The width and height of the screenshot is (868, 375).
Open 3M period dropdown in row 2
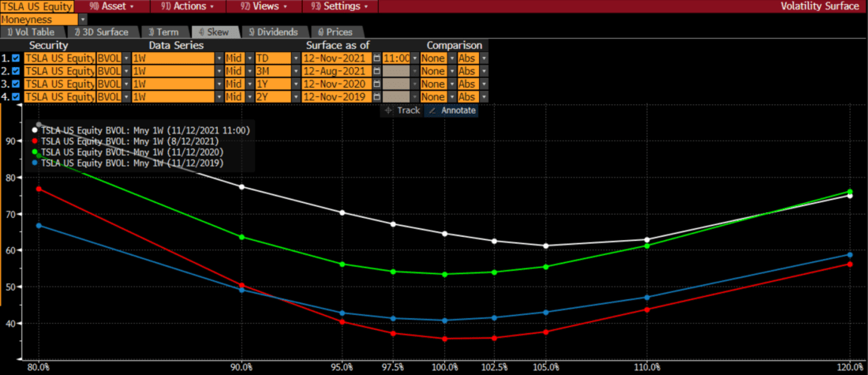coord(296,71)
